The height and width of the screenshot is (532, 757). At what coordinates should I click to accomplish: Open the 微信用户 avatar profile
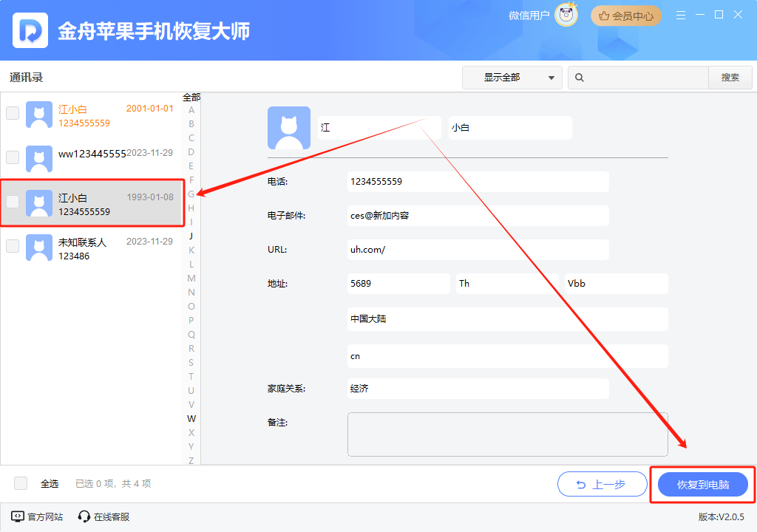tap(566, 14)
